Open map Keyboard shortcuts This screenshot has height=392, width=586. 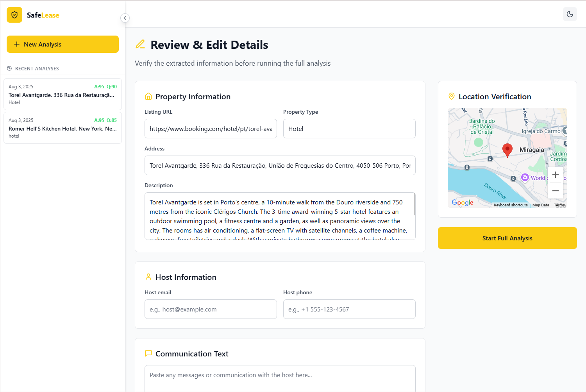(511, 205)
